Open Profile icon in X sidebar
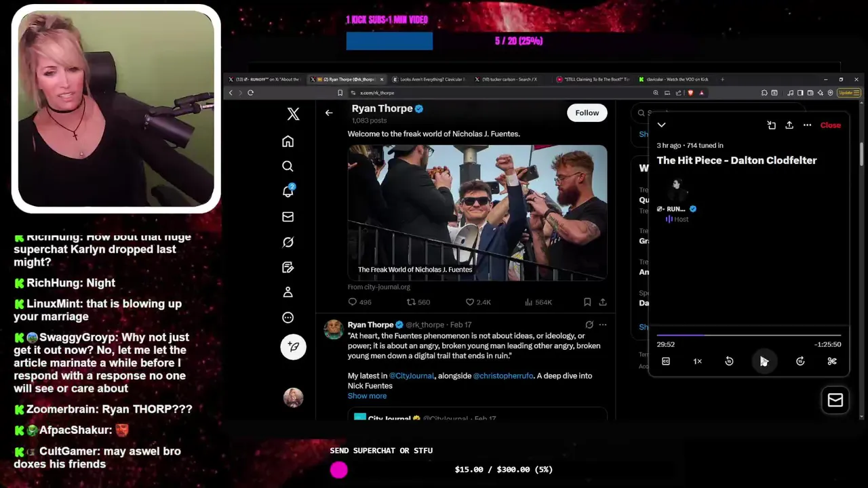Screen dimensions: 868x488 288,292
